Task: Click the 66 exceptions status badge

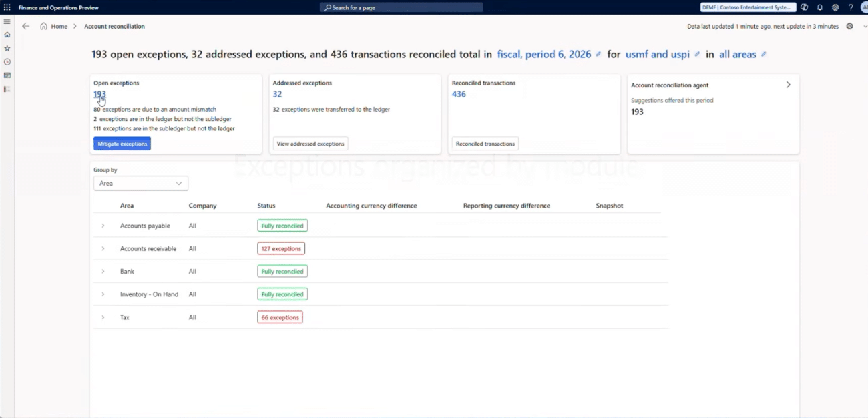Action: point(280,317)
